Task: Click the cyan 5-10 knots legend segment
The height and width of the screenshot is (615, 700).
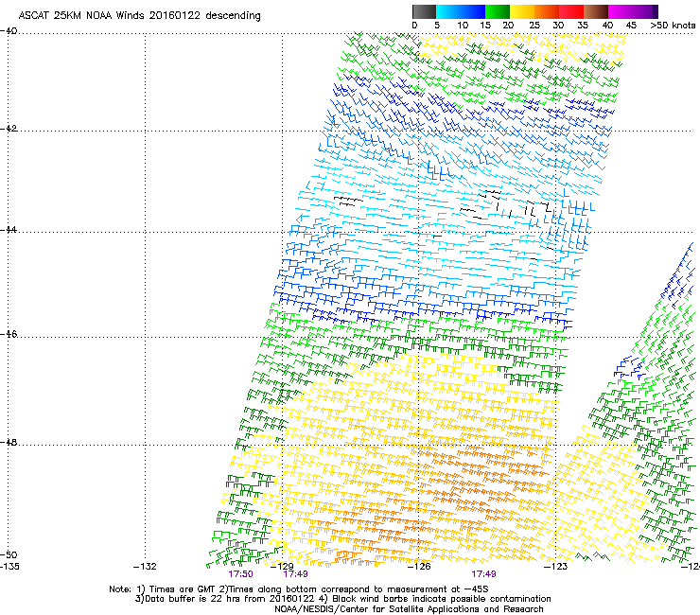Action: [447, 11]
